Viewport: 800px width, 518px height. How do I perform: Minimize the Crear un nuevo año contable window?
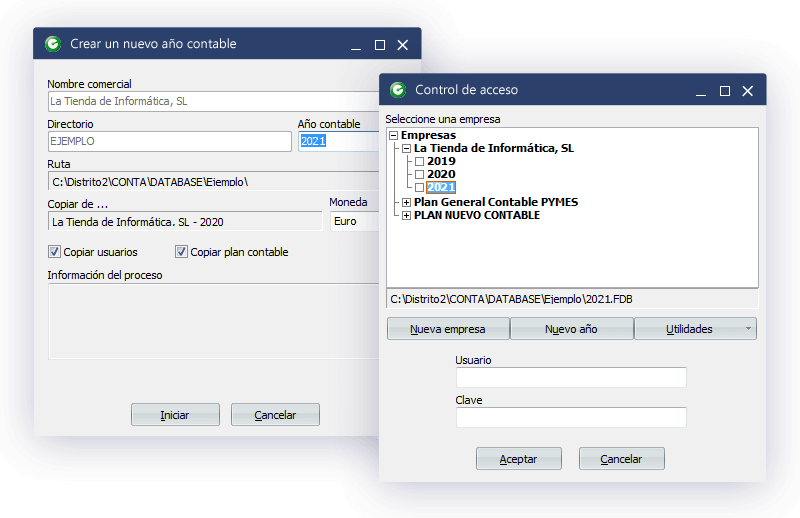click(x=356, y=45)
